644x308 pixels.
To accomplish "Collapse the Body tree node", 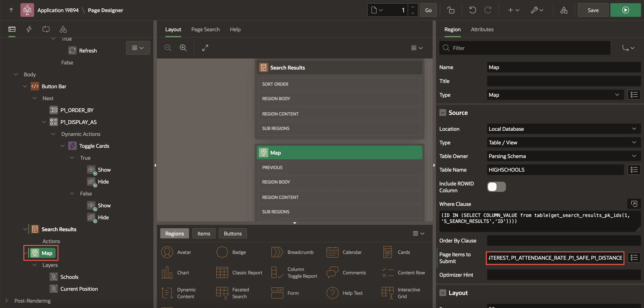I will coord(16,74).
